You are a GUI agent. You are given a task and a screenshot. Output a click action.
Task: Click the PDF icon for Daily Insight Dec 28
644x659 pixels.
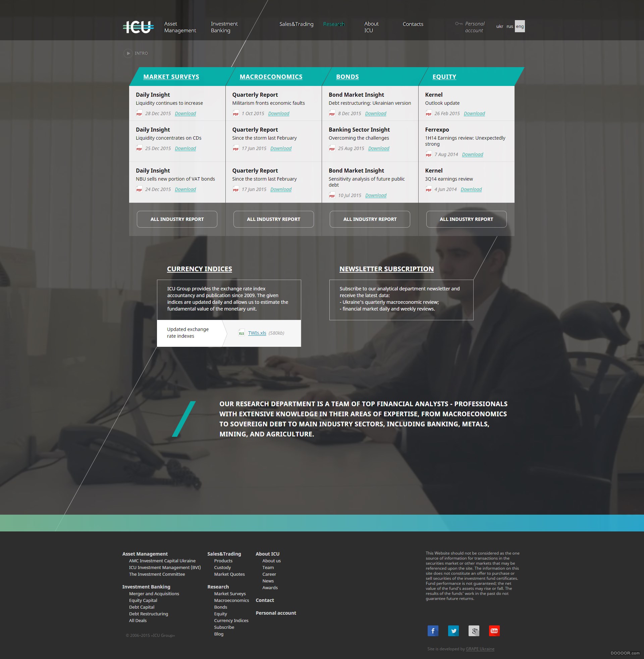click(x=139, y=113)
